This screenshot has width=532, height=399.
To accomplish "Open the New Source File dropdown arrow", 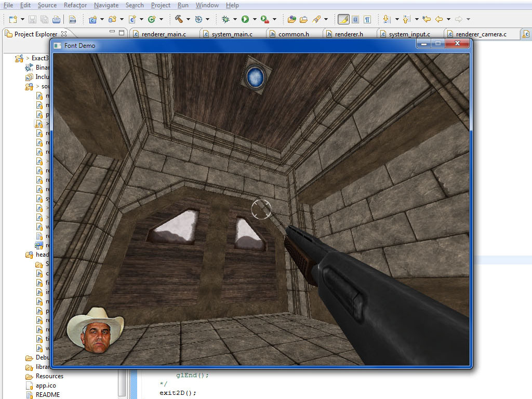I will coord(141,19).
